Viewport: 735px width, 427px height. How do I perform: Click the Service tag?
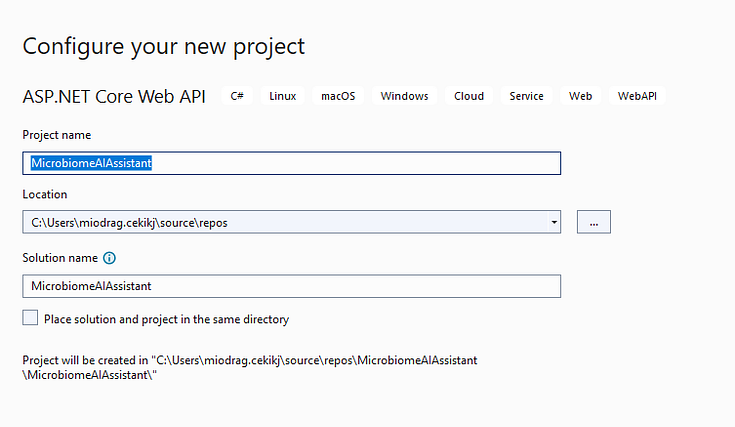[526, 96]
